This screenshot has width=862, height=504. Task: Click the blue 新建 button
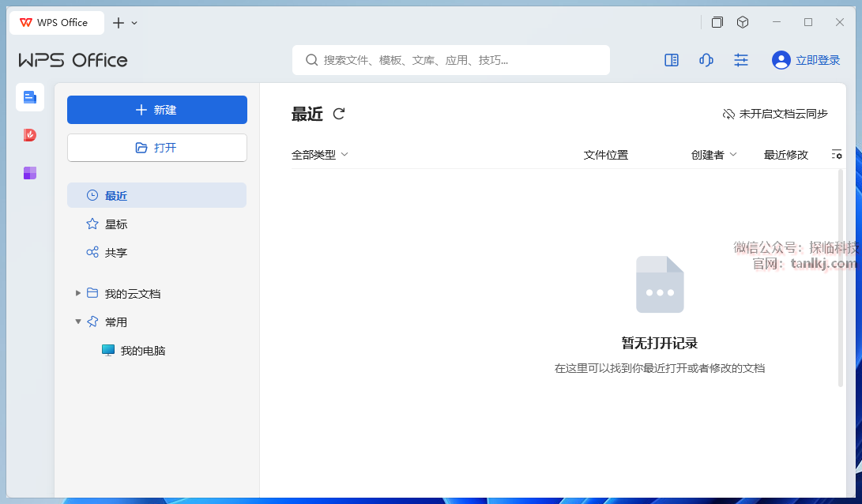click(157, 110)
